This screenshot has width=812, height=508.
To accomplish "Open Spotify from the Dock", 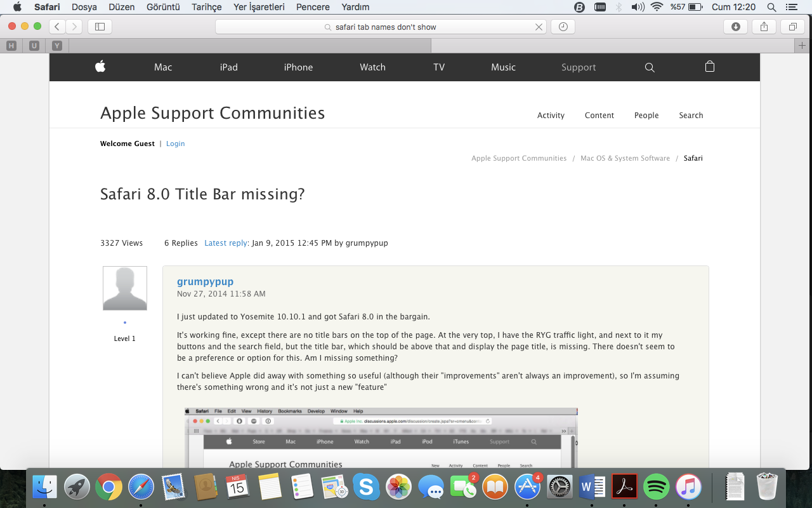I will 657,487.
